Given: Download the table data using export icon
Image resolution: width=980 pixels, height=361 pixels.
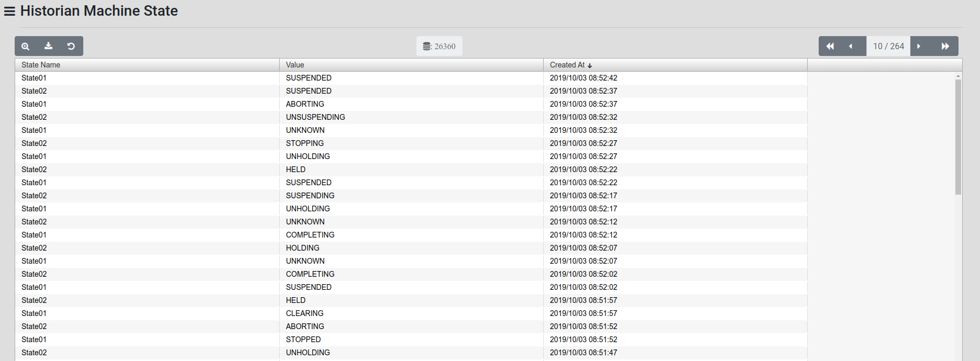Looking at the screenshot, I should pyautogui.click(x=48, y=46).
